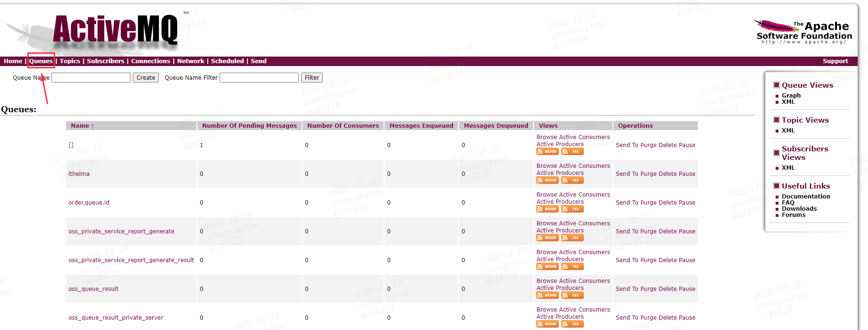Open atom feed for order.queue.id
This screenshot has width=868, height=330.
point(548,209)
